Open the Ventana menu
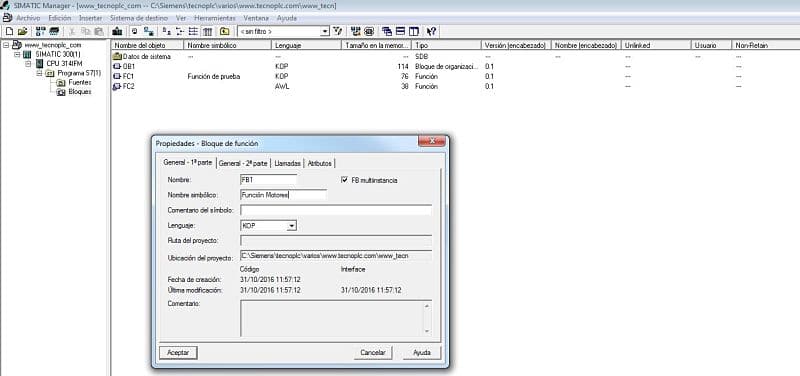The height and width of the screenshot is (376, 800). pos(256,18)
